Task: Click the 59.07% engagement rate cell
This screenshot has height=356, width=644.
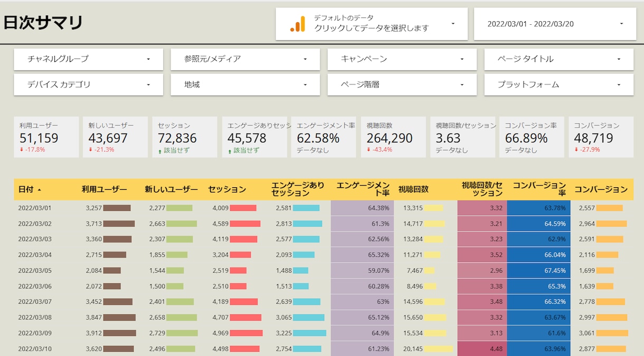Action: click(362, 271)
